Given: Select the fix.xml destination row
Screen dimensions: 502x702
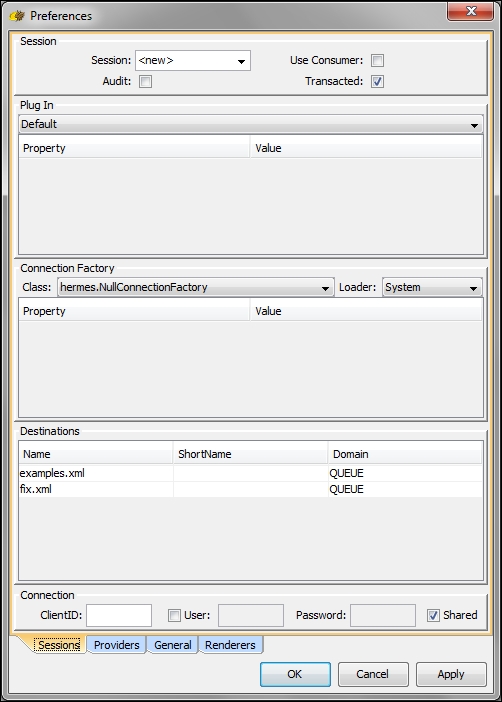Looking at the screenshot, I should pos(251,489).
